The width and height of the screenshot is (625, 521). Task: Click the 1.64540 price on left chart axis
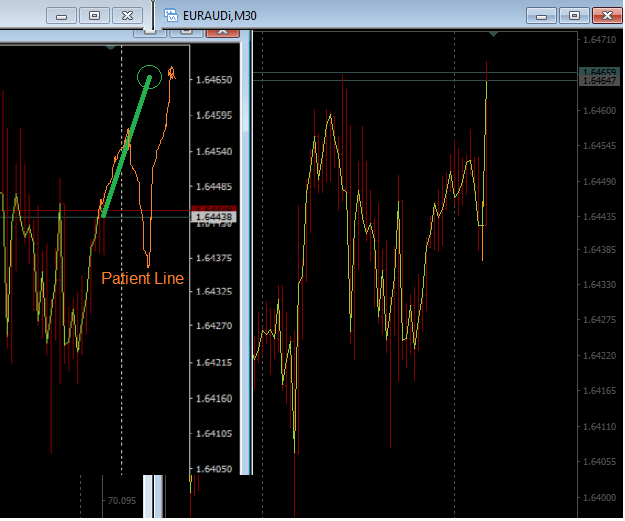click(x=214, y=151)
